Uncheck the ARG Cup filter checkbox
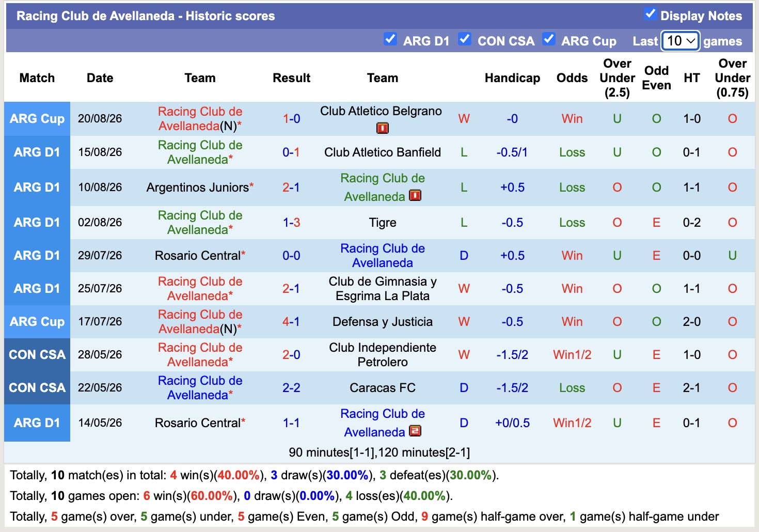The width and height of the screenshot is (759, 532). coord(548,39)
